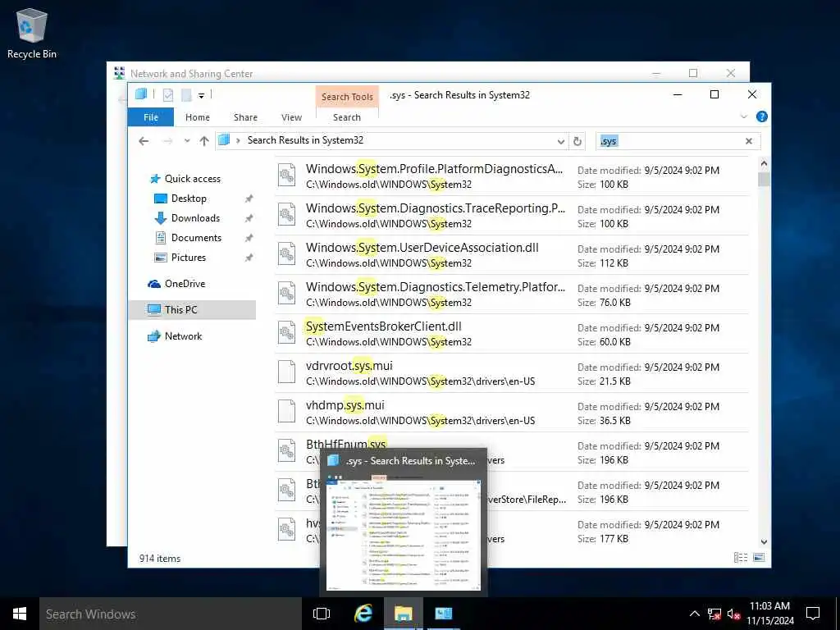This screenshot has height=630, width=840.
Task: Click into the .sys search box
Action: pyautogui.click(x=669, y=141)
